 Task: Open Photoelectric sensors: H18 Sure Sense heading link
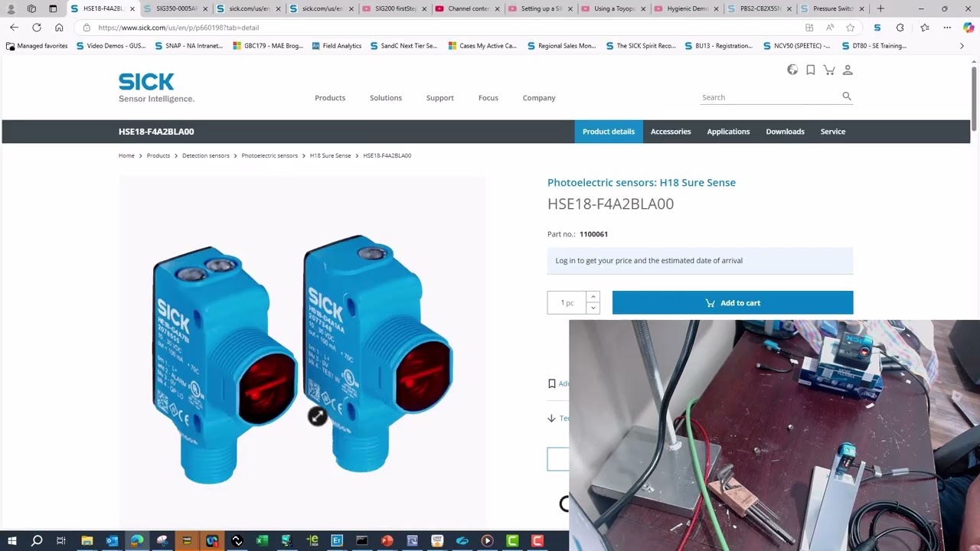642,182
